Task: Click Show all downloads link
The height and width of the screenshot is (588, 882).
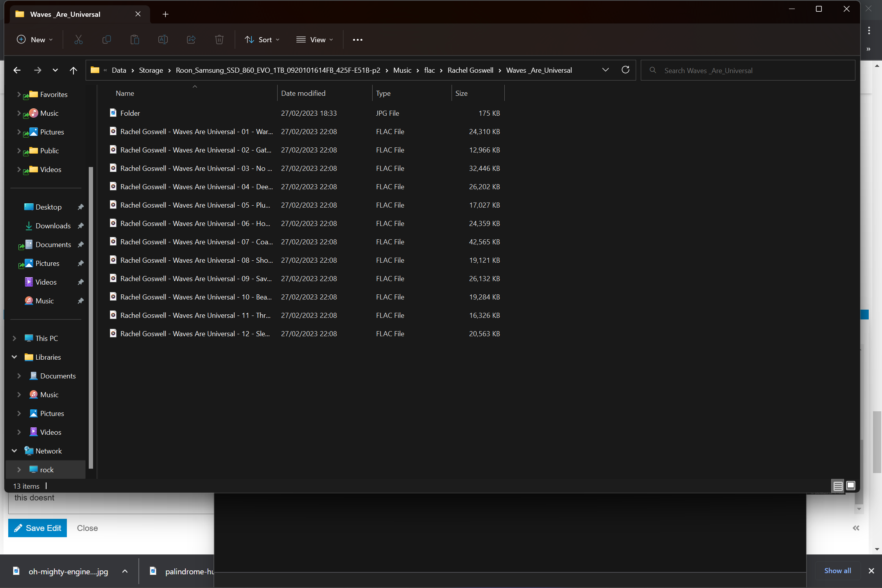Action: click(x=837, y=570)
